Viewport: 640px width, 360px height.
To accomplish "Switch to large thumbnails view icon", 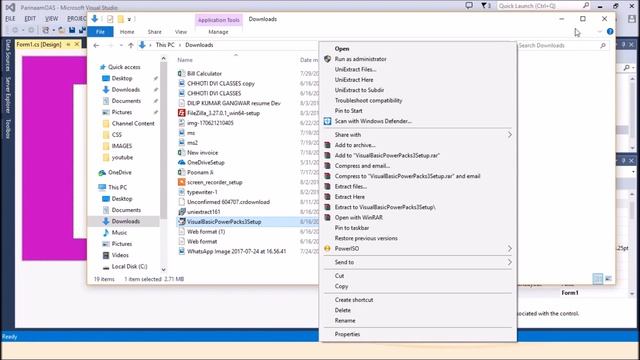I will coord(608,278).
